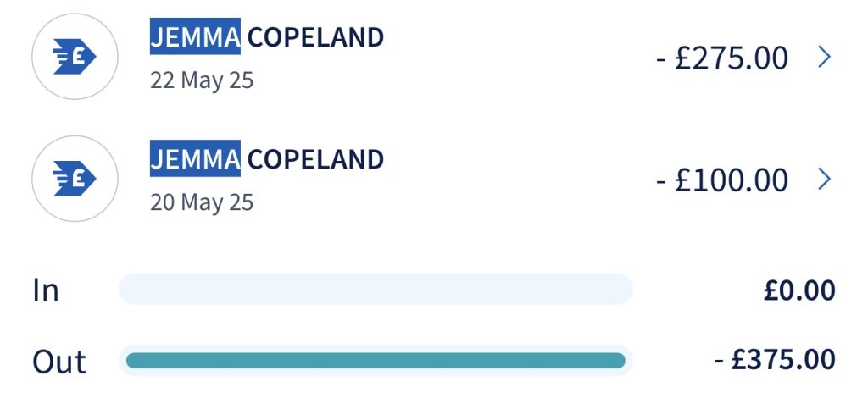Click COPELAND in the 22 May transaction
Viewport: 868px width, 398px height.
point(315,37)
